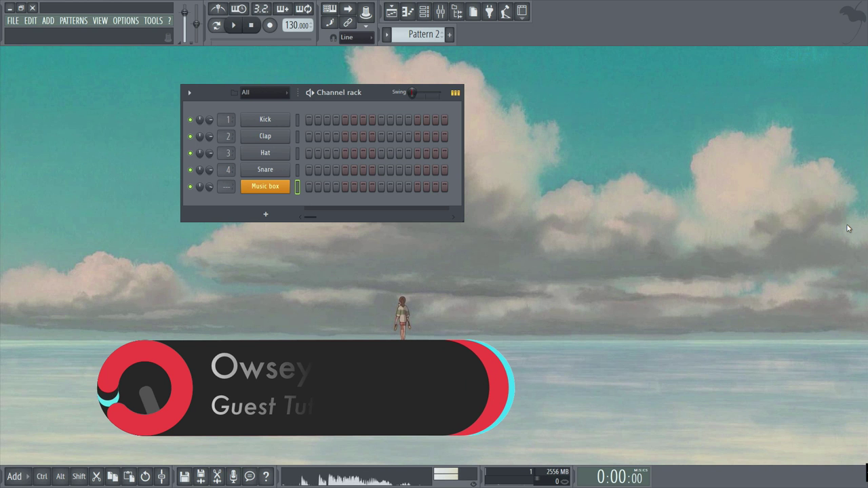The height and width of the screenshot is (488, 868).
Task: Click the plugin picker plug icon
Action: (489, 12)
